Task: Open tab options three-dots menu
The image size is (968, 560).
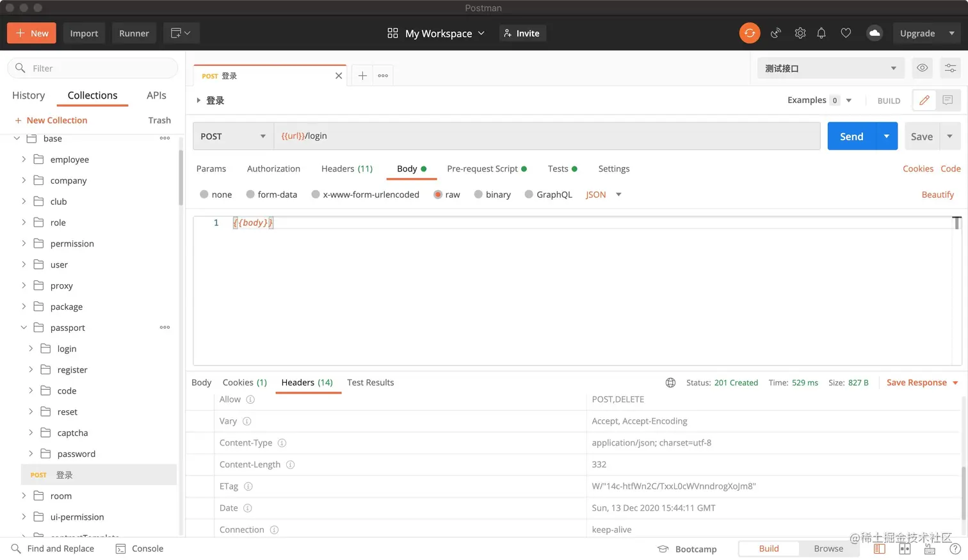Action: tap(383, 76)
